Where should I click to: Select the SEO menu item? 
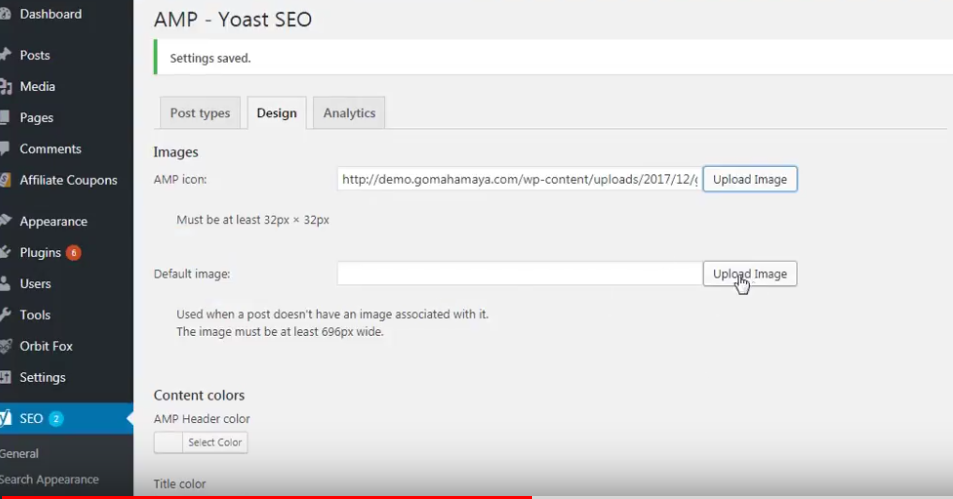point(66,418)
